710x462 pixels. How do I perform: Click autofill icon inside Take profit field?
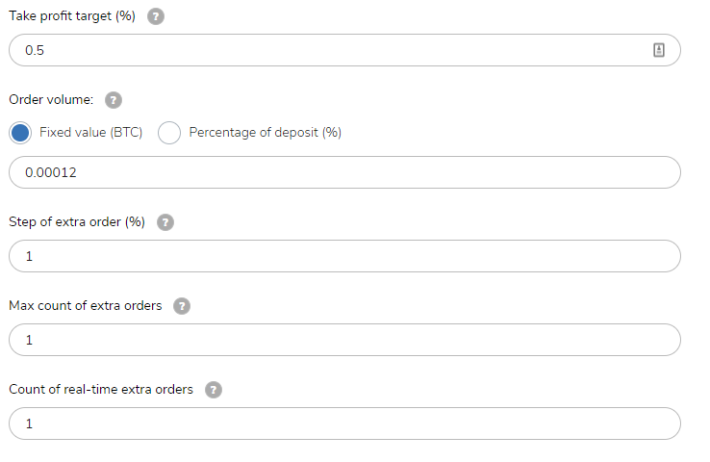click(659, 50)
